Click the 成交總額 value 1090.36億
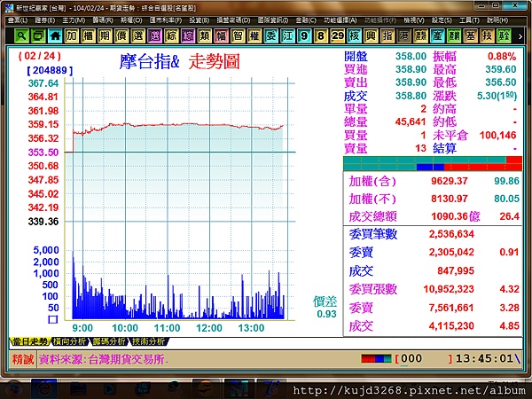 click(x=456, y=216)
